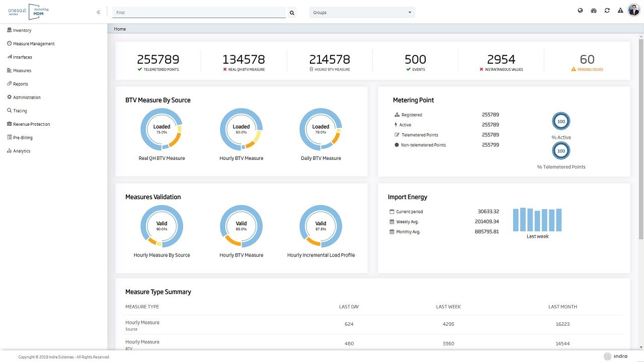Open the dashboard gauge icon

pyautogui.click(x=594, y=11)
